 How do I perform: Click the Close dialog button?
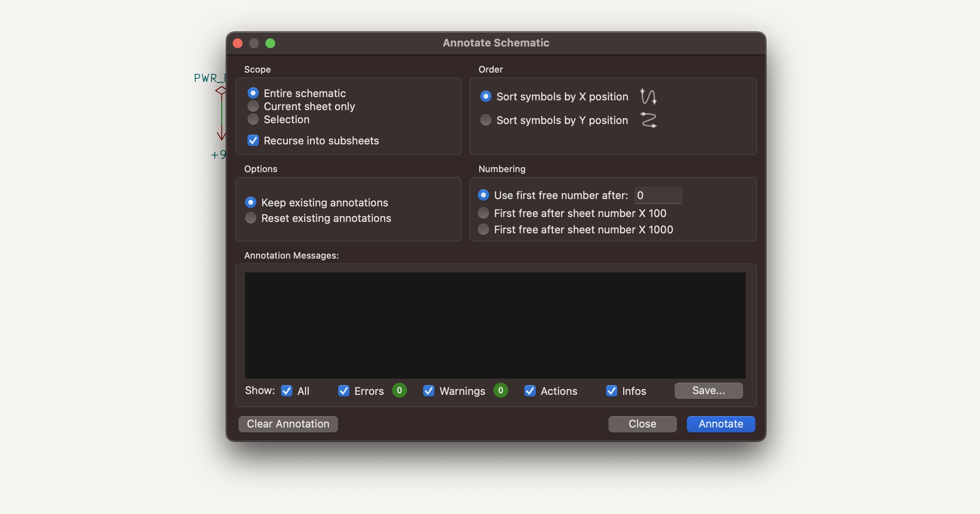click(642, 423)
